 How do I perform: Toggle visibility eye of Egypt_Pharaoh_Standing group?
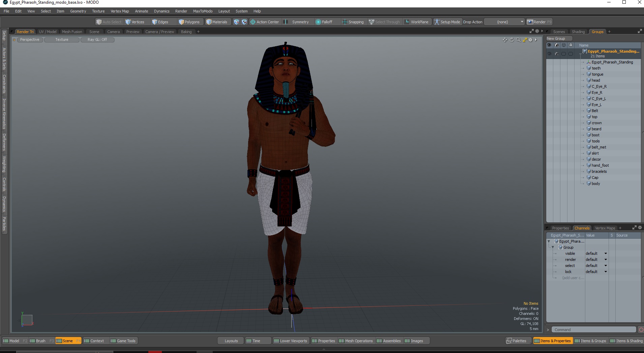[549, 54]
